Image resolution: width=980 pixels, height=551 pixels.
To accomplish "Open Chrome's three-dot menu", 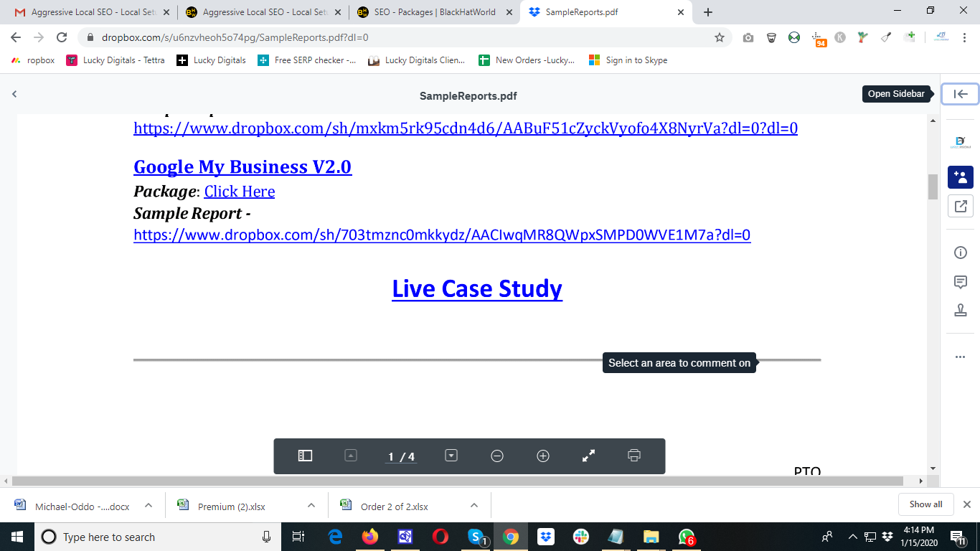I will (x=966, y=37).
